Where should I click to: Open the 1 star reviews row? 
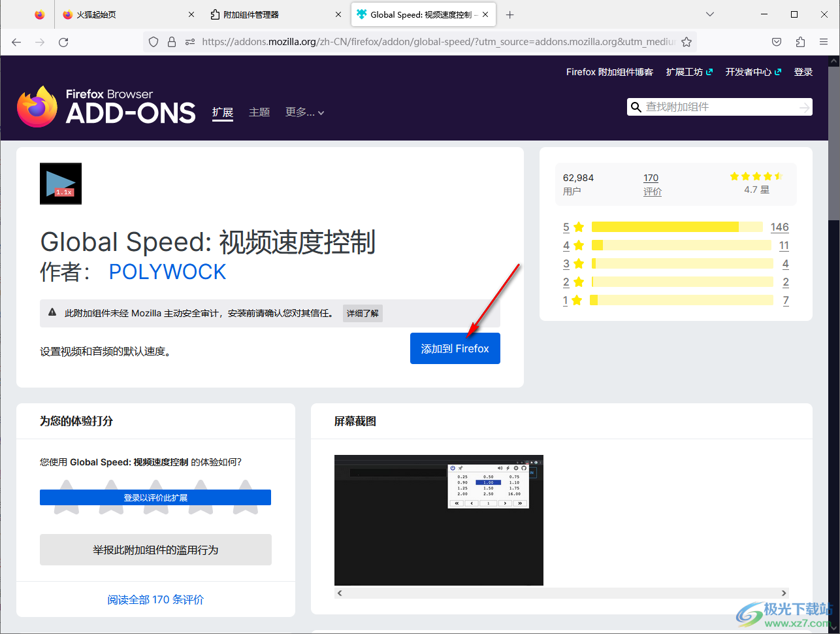676,300
